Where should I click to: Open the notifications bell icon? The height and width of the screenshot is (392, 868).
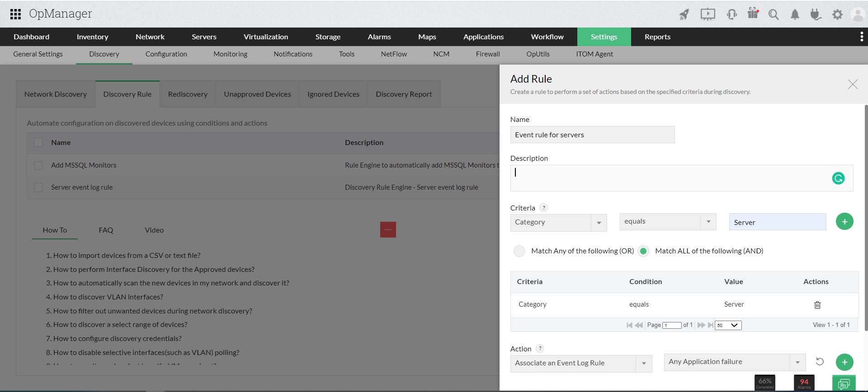pyautogui.click(x=794, y=14)
